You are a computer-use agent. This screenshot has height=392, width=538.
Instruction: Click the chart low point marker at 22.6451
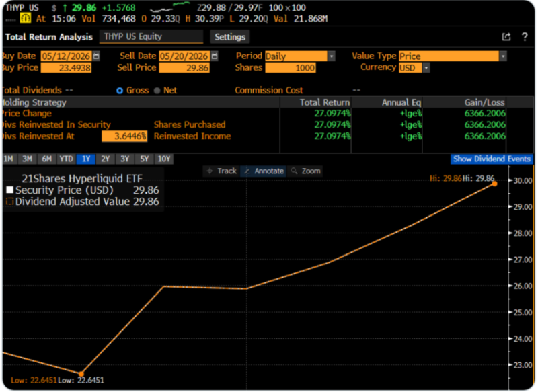point(81,374)
